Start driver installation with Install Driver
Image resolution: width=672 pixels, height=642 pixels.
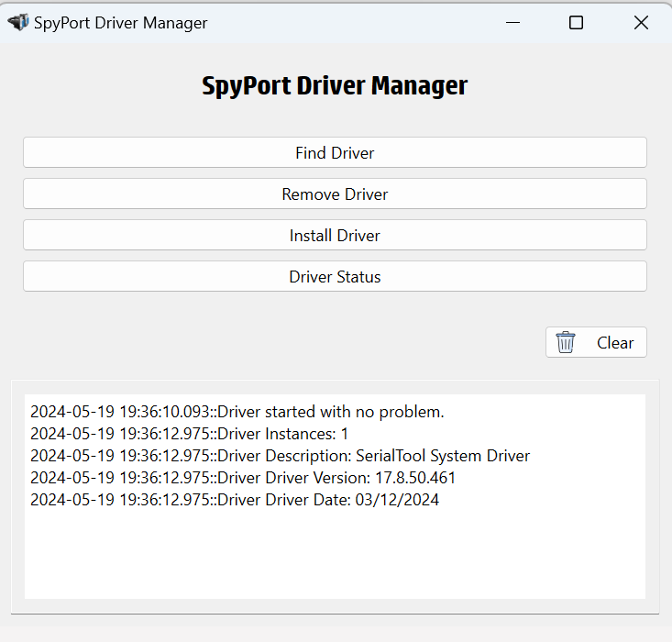[x=335, y=235]
